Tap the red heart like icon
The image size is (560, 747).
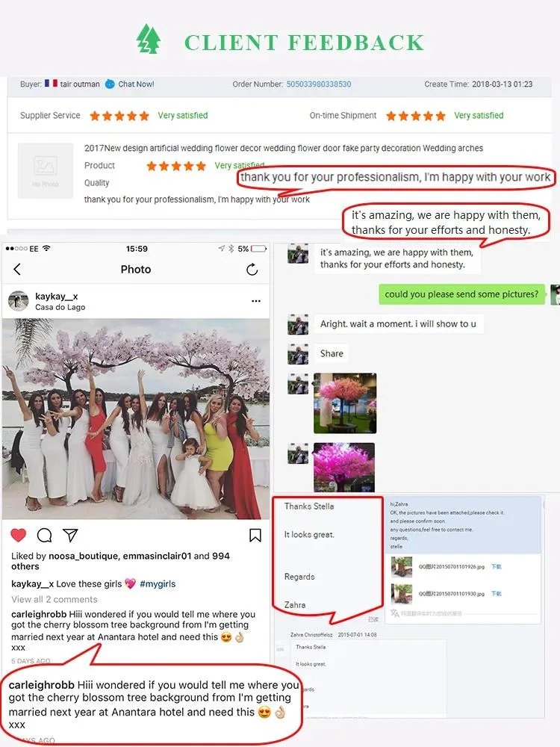19,535
